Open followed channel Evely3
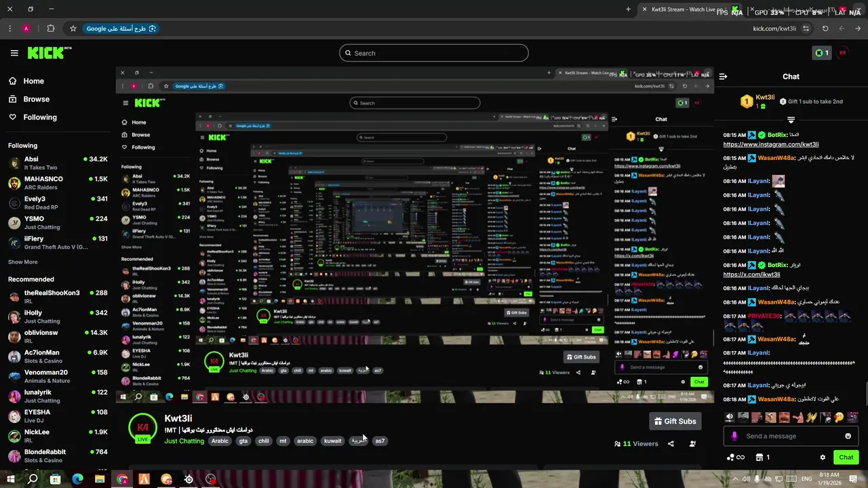The height and width of the screenshot is (488, 868). [58, 203]
